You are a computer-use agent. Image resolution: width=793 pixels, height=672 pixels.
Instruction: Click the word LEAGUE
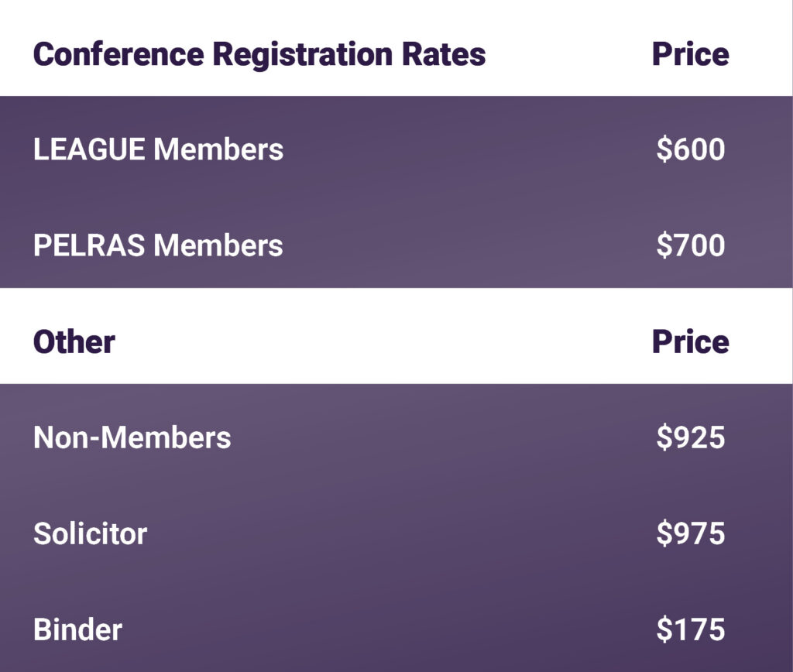[x=89, y=149]
